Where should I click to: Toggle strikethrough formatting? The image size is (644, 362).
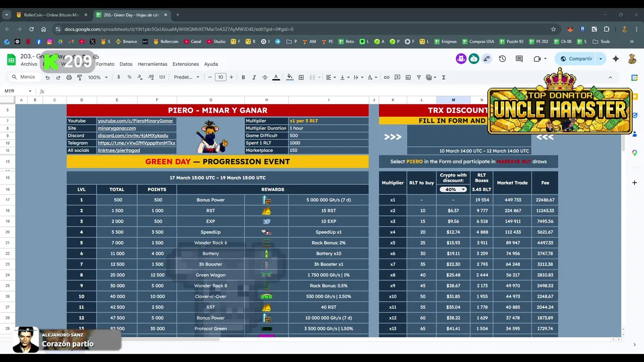(265, 77)
